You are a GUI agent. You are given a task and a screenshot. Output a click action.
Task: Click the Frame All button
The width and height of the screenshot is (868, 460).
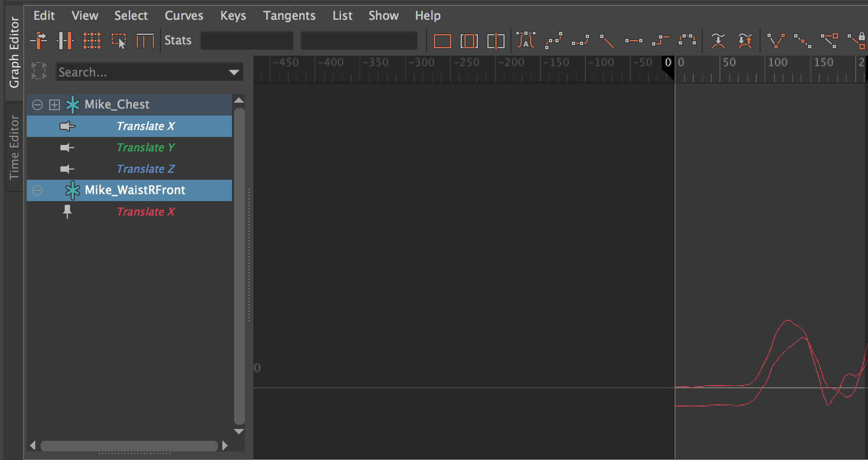442,41
